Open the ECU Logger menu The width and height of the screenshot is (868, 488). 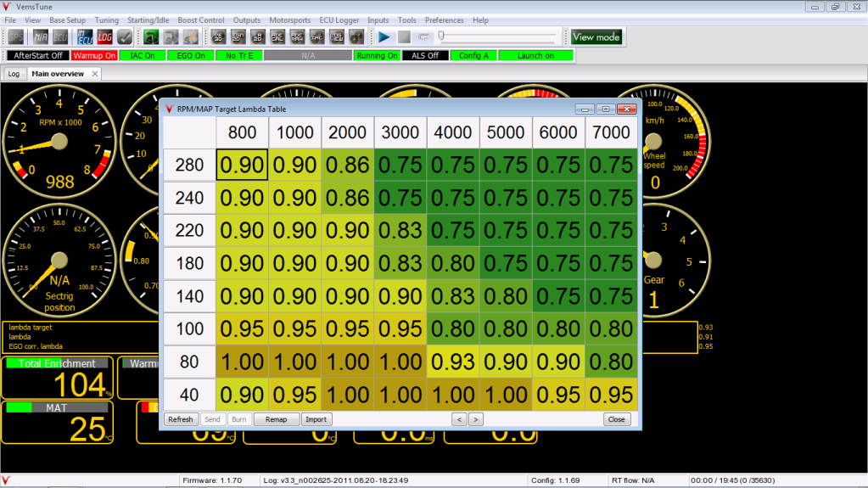[x=339, y=20]
